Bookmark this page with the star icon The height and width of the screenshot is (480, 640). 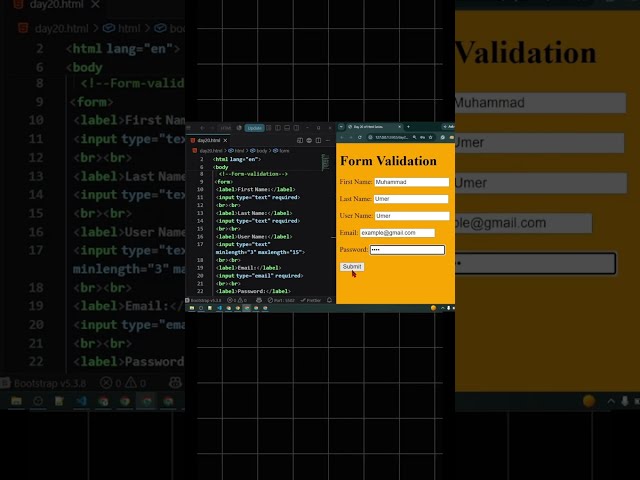pyautogui.click(x=431, y=138)
